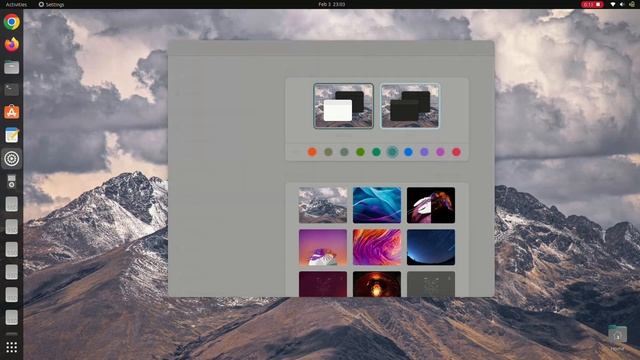This screenshot has width=640, height=360.
Task: Show Applications grid in the dock
Action: (11, 347)
